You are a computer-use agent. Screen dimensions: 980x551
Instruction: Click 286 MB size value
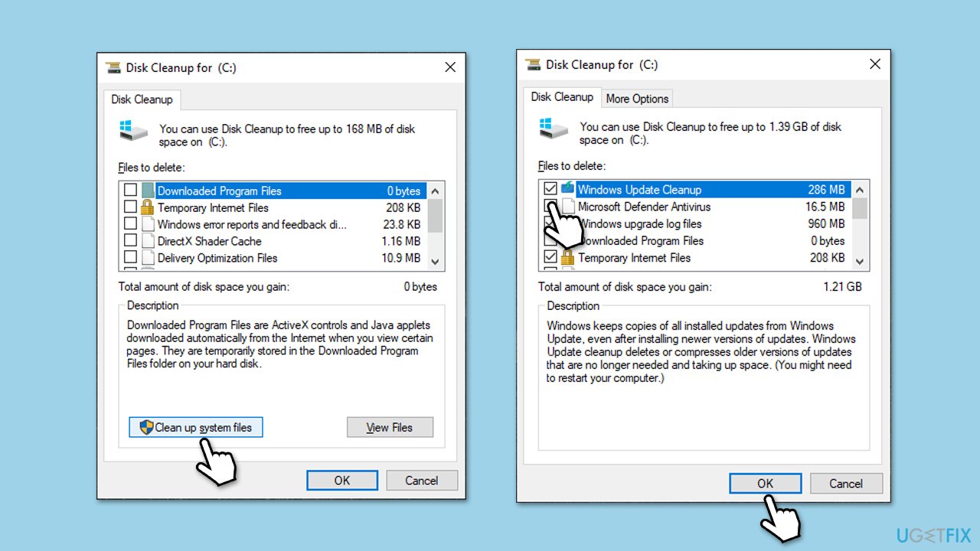(827, 190)
